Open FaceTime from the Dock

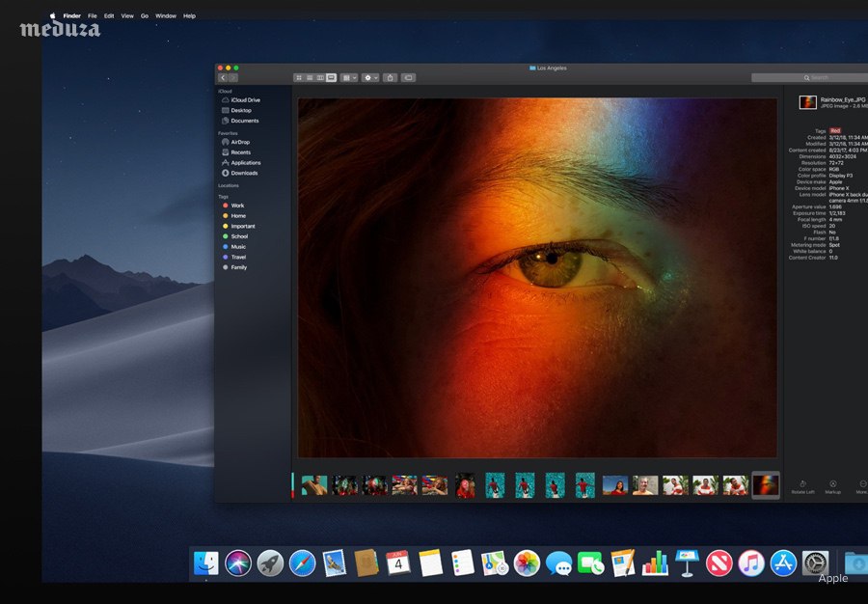click(590, 564)
